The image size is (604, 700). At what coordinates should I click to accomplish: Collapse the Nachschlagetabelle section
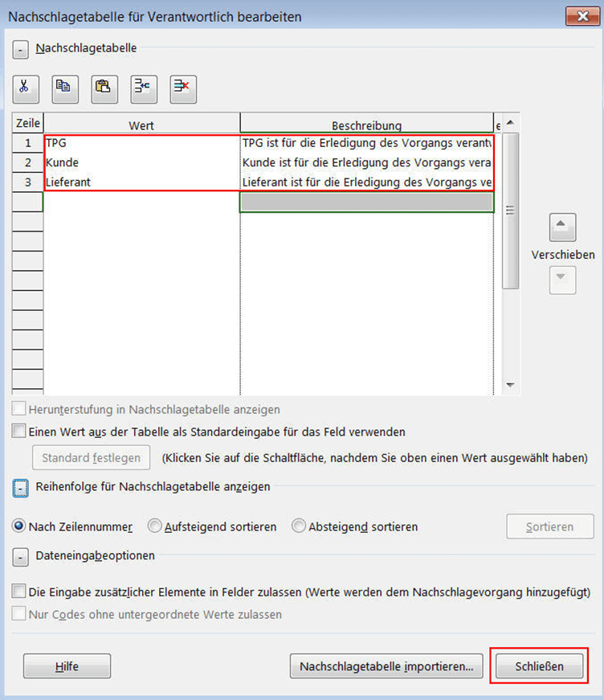tap(19, 48)
